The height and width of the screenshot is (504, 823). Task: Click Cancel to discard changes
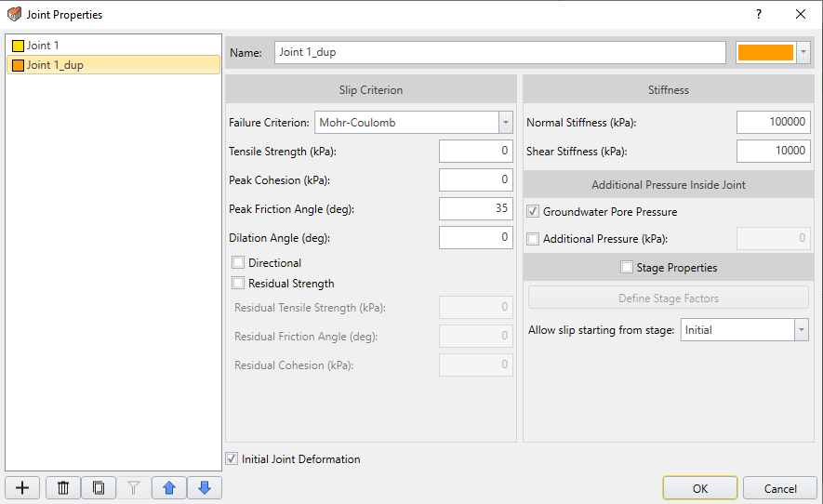(x=780, y=488)
